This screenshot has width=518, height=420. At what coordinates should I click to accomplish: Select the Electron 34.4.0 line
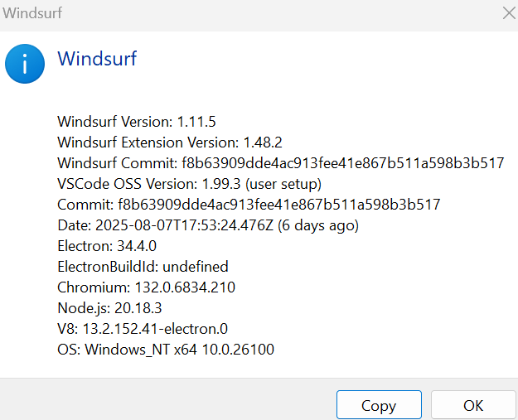[x=107, y=245]
